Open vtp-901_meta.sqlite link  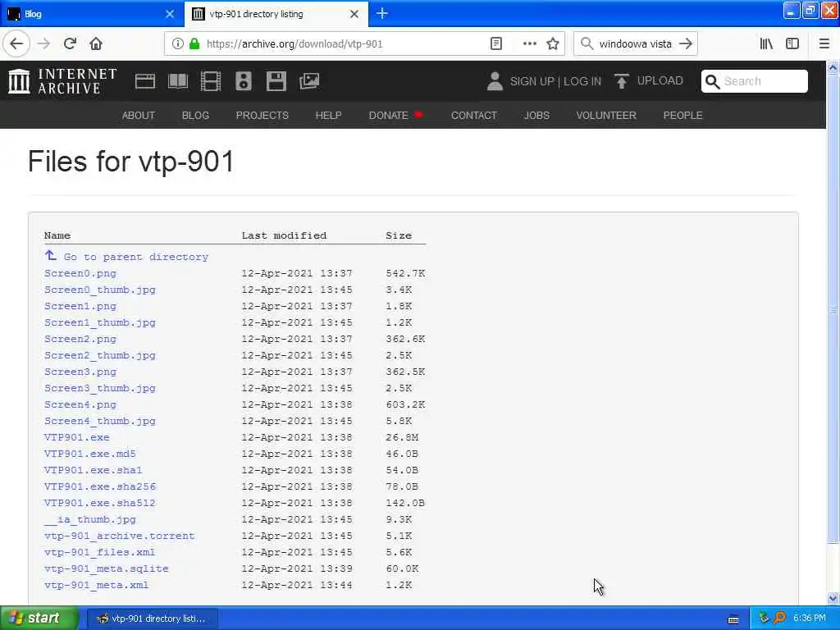click(x=107, y=568)
